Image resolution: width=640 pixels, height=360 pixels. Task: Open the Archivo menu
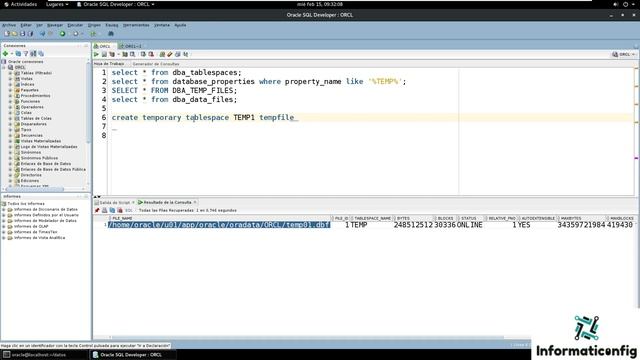pos(9,25)
